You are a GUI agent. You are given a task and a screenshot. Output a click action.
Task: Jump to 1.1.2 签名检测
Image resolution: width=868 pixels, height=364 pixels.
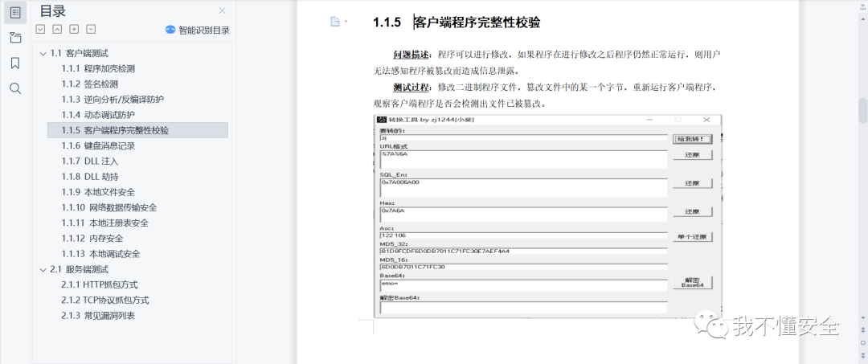pyautogui.click(x=90, y=84)
